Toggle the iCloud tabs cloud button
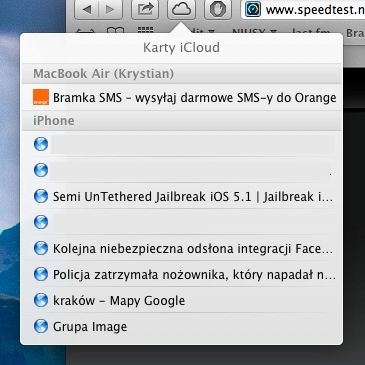The width and height of the screenshot is (365, 365). tap(181, 9)
